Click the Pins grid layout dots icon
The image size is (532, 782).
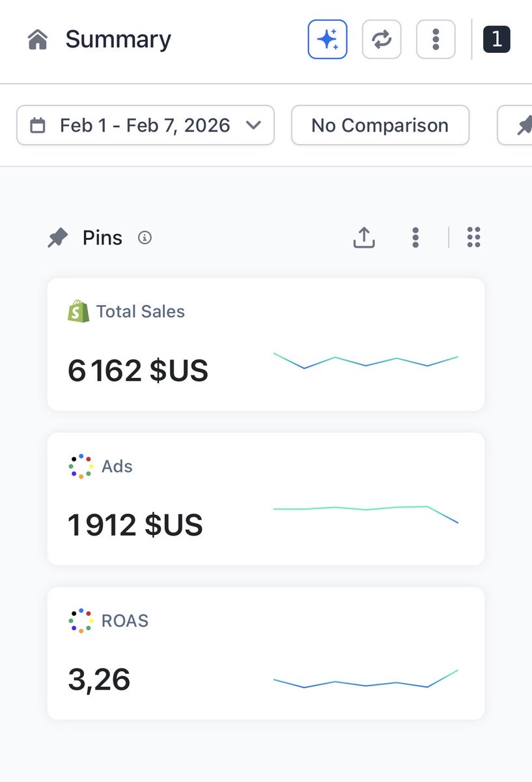pos(474,238)
